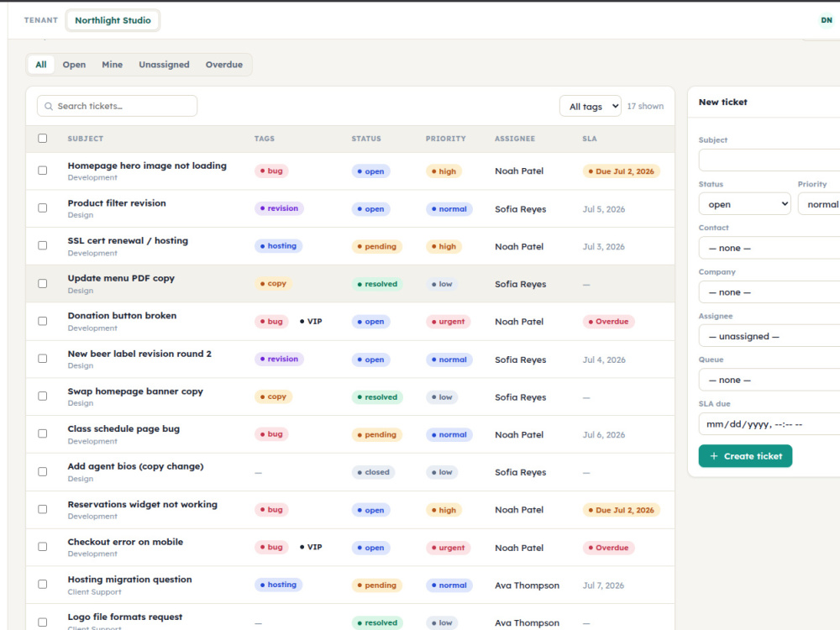840x630 pixels.
Task: Click hosting tag on SSL cert renewal row
Action: click(279, 246)
